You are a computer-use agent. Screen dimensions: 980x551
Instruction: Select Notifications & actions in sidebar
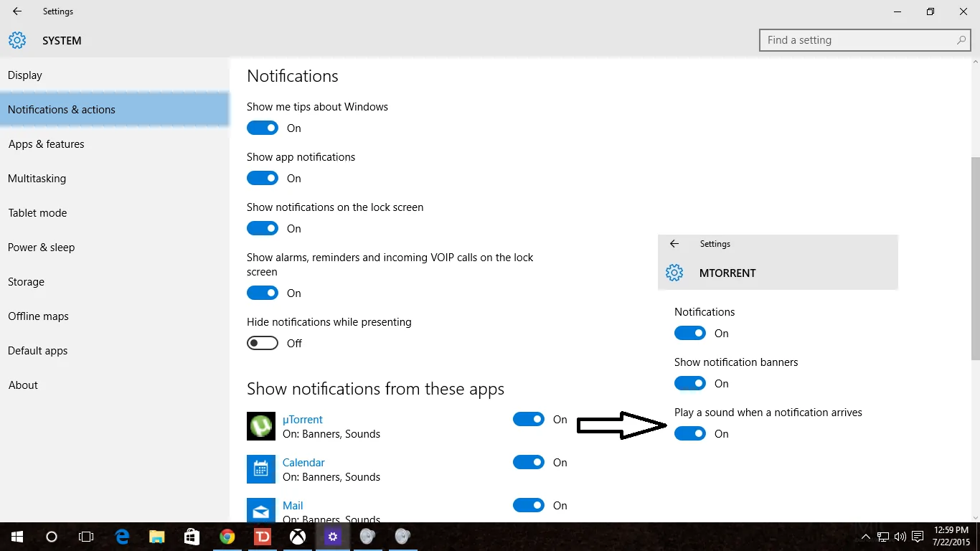click(115, 109)
